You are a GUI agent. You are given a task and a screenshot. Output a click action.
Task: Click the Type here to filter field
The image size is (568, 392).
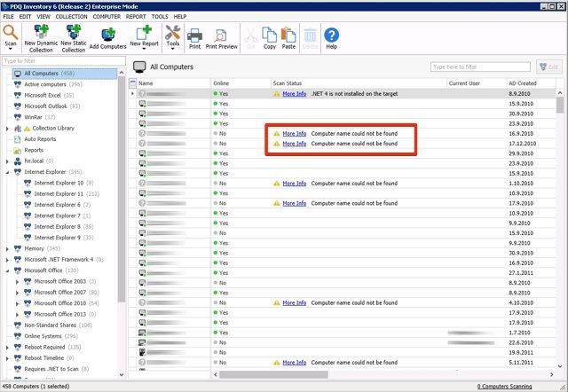pyautogui.click(x=480, y=67)
